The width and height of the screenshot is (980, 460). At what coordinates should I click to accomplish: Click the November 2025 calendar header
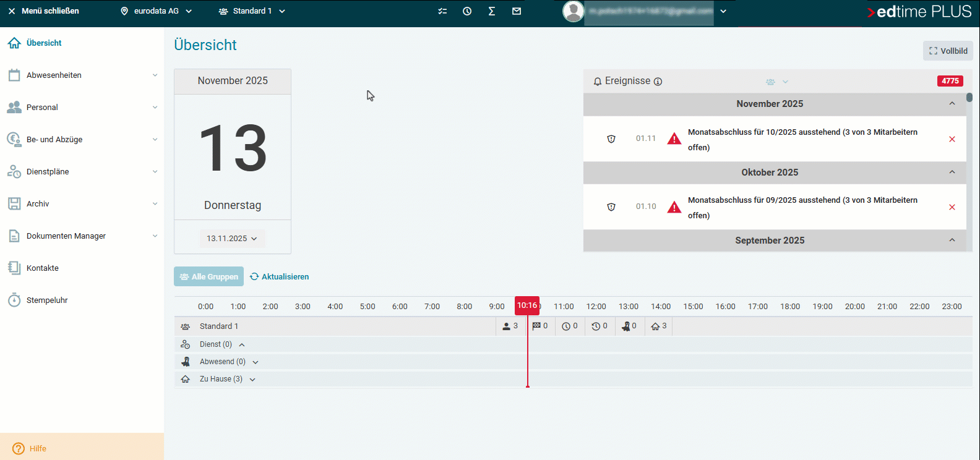[x=233, y=81]
